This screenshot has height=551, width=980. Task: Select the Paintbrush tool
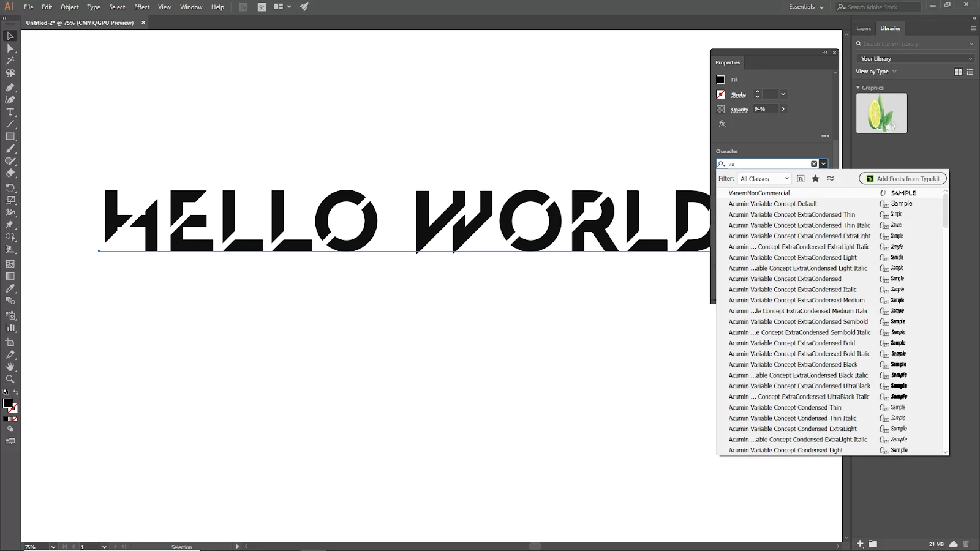click(10, 149)
